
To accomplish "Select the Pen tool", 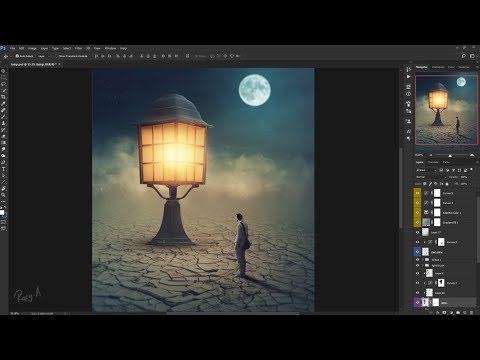I will tap(3, 162).
